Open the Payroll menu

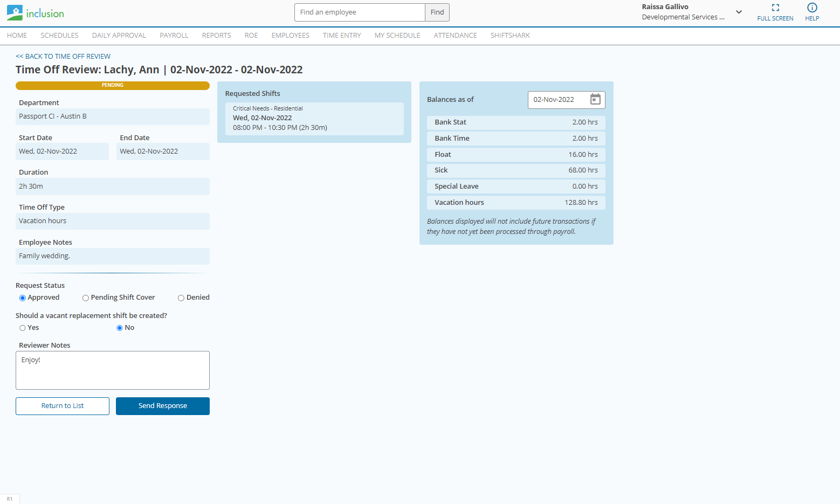pos(174,36)
